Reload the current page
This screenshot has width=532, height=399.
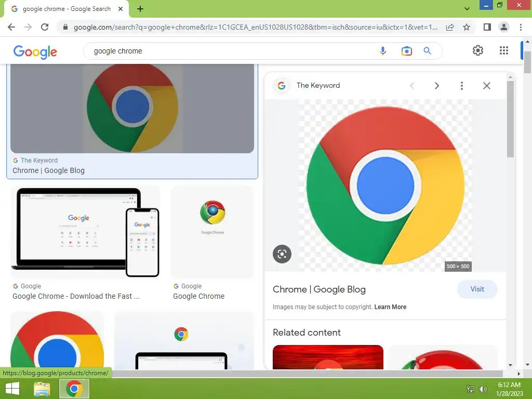(45, 27)
